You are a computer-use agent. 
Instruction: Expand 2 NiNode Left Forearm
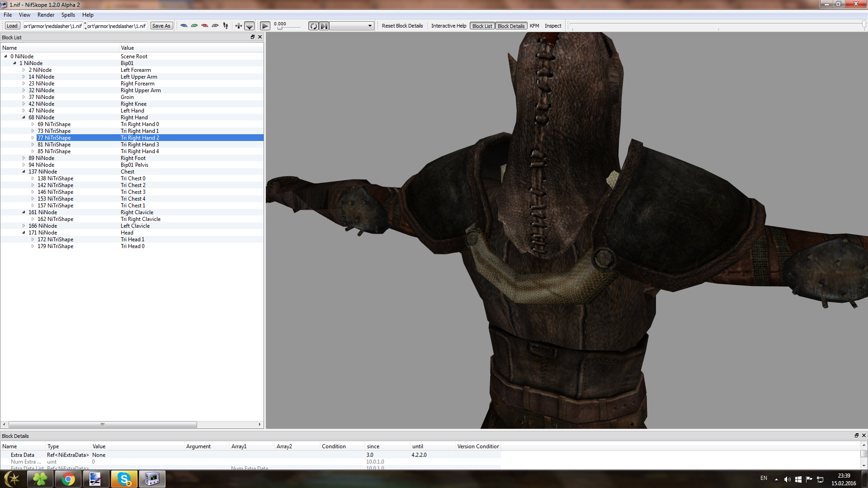tap(24, 70)
